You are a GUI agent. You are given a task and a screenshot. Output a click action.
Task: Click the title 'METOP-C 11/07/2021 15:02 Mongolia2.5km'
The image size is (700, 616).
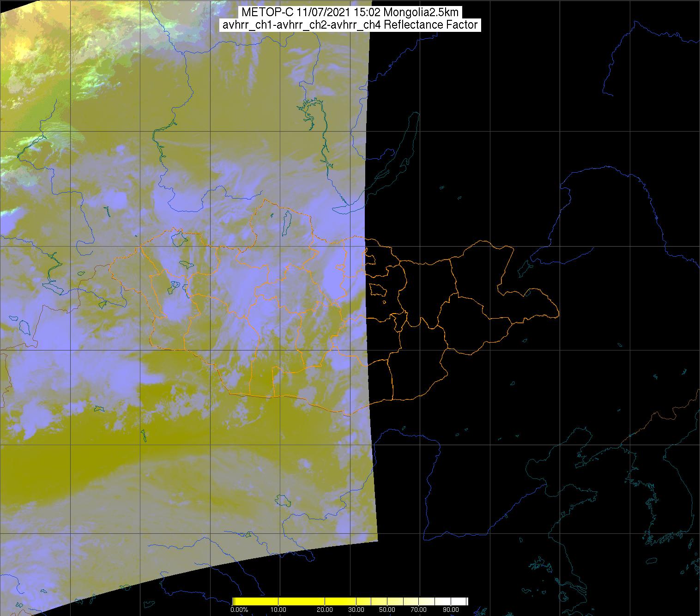[x=350, y=12]
